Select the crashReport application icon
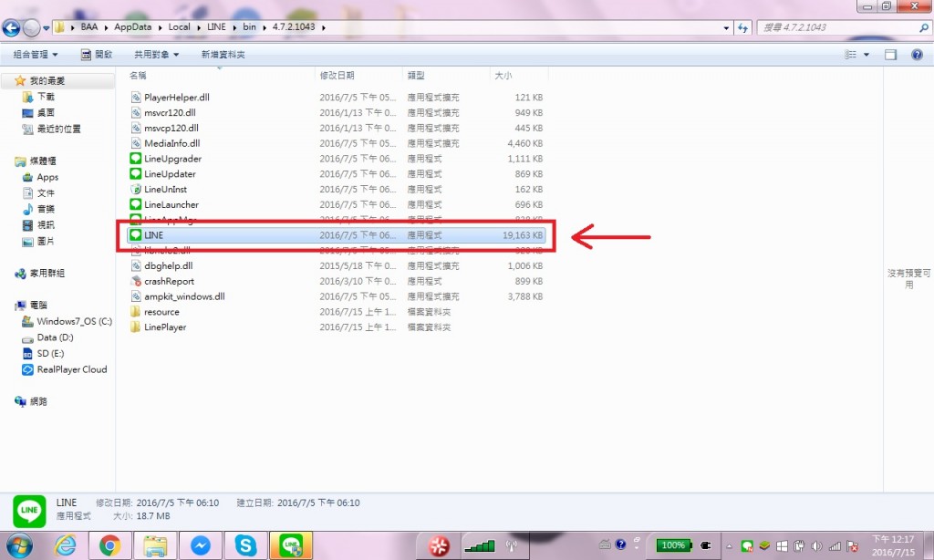 pos(136,281)
